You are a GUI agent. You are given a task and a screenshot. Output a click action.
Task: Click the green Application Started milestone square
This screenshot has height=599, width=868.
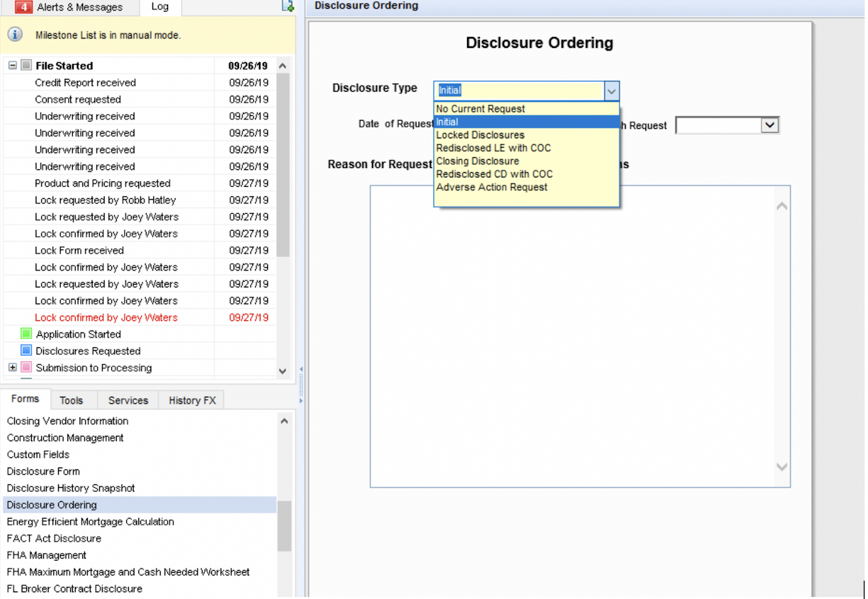pos(26,334)
